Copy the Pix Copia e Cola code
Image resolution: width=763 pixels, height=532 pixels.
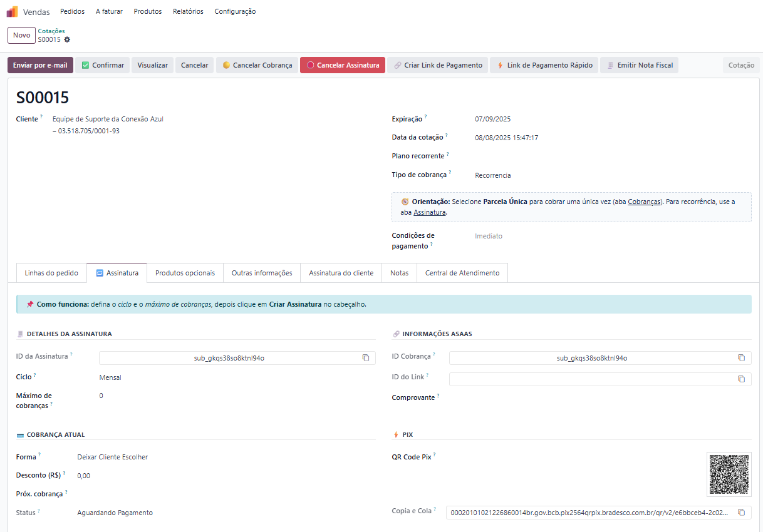[x=741, y=513]
